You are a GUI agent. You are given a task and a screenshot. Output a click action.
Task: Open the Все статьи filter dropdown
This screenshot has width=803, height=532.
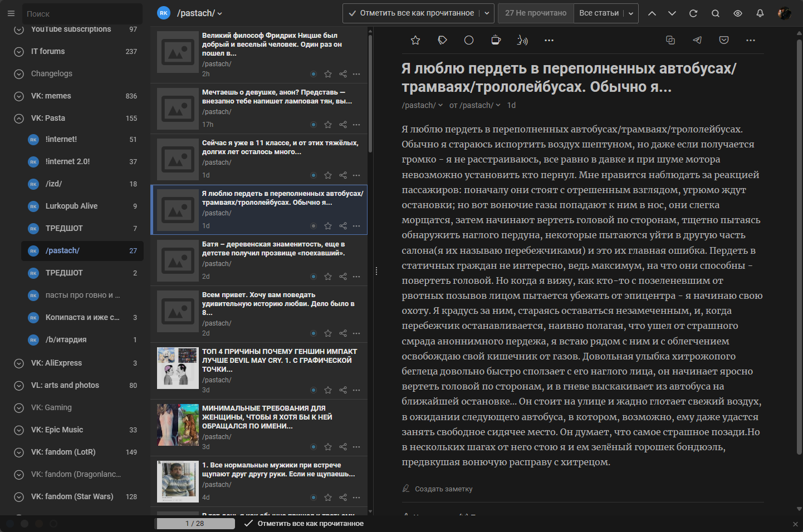click(x=630, y=13)
